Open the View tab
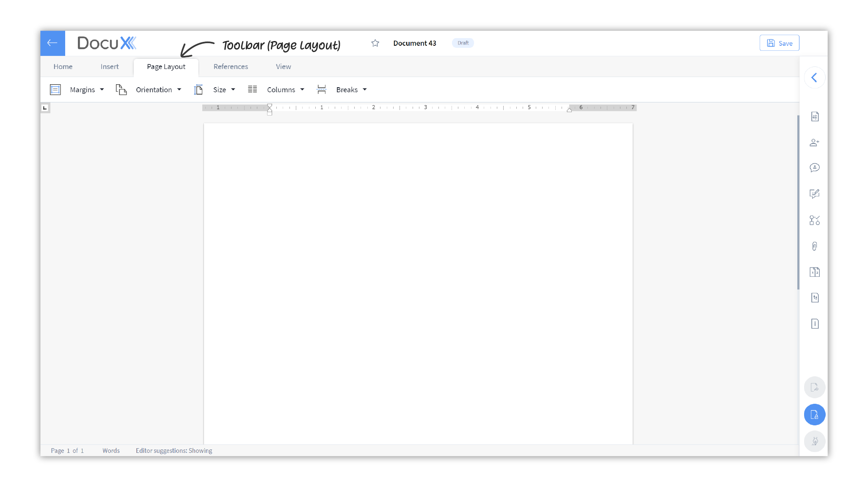 click(283, 67)
